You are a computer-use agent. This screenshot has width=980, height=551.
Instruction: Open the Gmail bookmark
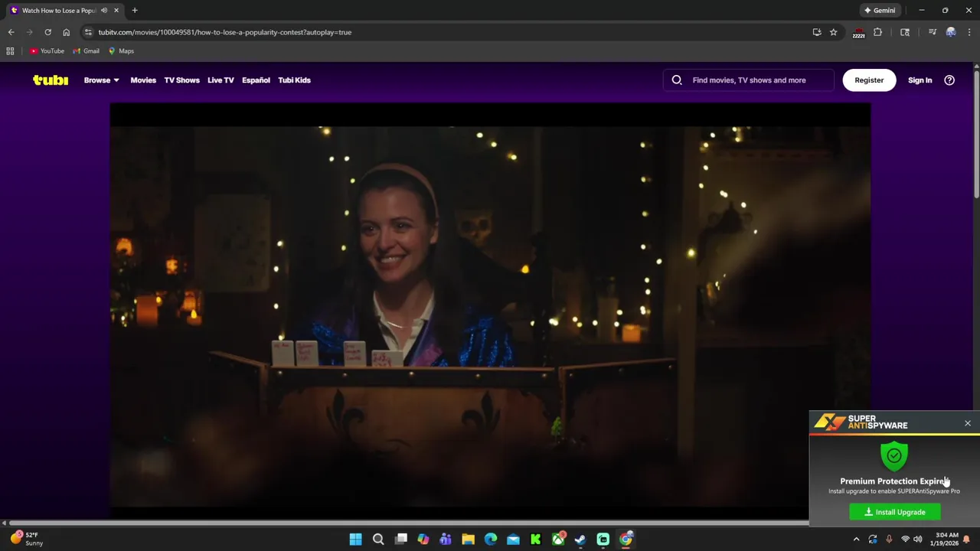point(86,51)
